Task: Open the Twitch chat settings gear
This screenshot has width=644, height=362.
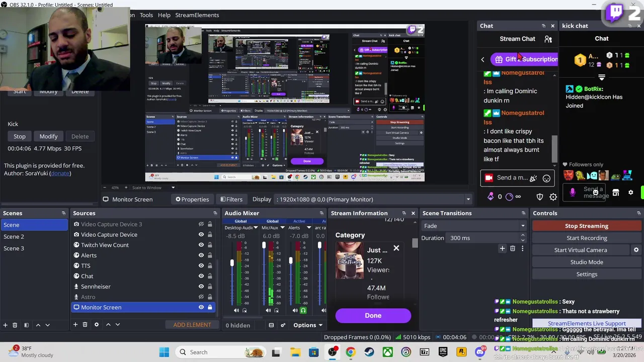Action: coord(553,197)
